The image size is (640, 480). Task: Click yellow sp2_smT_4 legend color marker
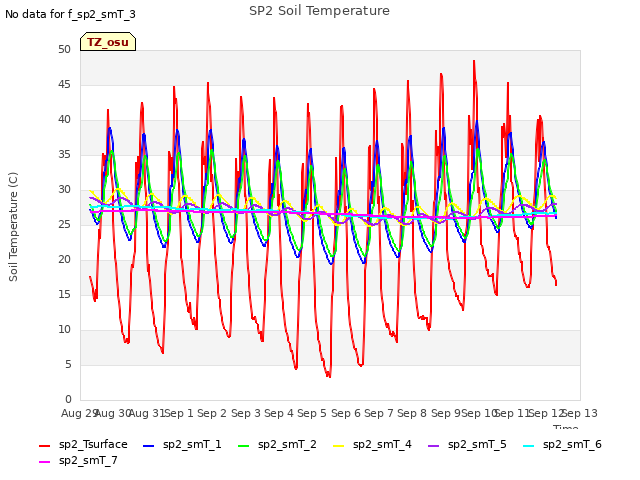click(x=339, y=445)
